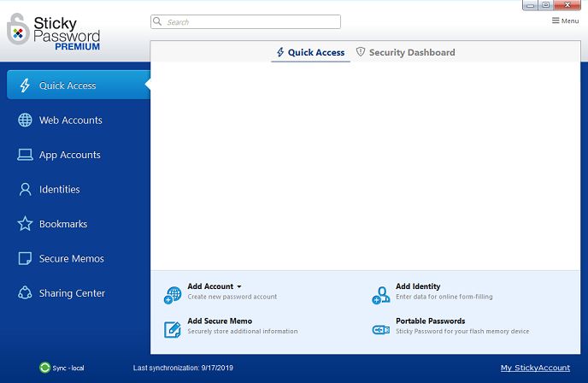The image size is (588, 383).
Task: Click 'Securely store additional information' text
Action: point(243,331)
